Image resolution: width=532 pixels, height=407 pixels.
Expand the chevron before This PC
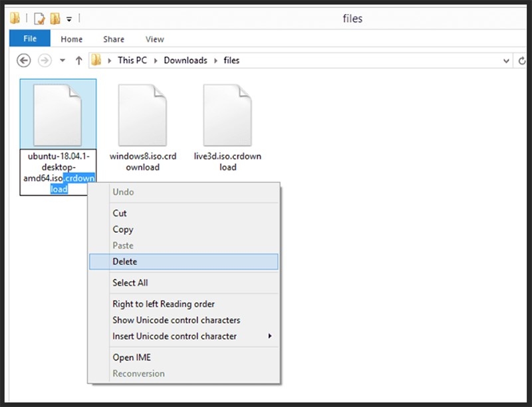(110, 61)
